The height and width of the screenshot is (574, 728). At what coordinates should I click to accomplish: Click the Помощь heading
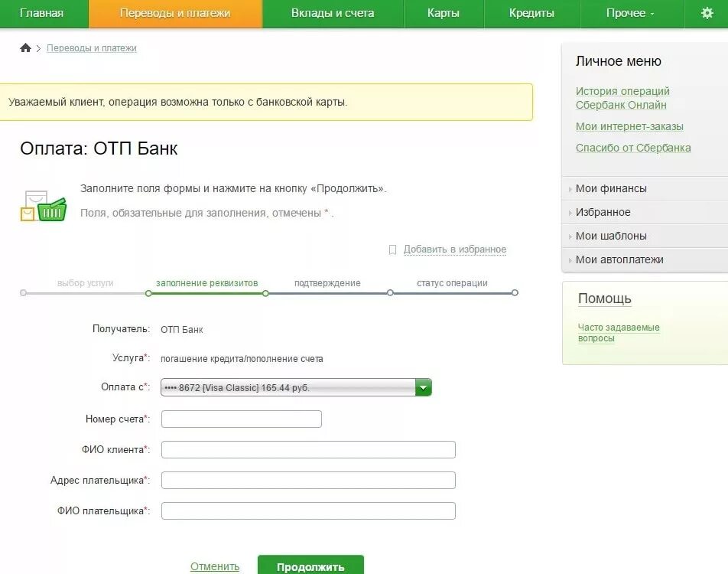pos(604,298)
